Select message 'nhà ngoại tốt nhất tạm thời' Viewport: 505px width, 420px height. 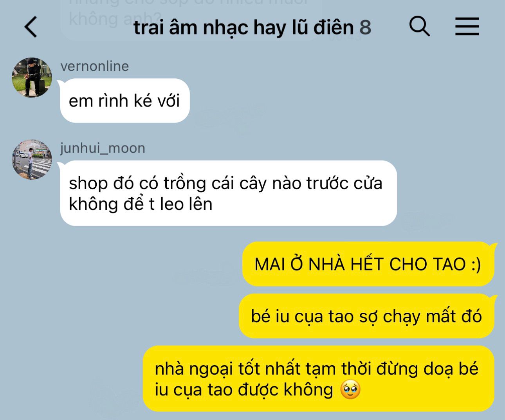[x=318, y=379]
